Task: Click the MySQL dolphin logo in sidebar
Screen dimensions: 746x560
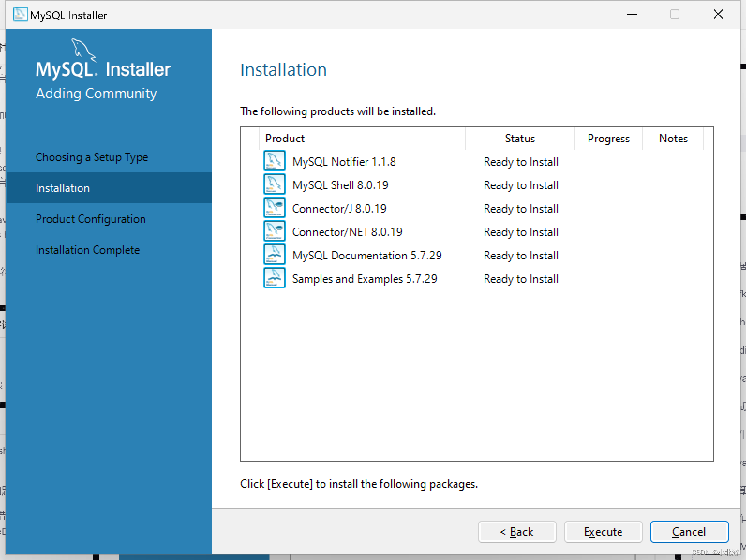Action: [x=83, y=50]
